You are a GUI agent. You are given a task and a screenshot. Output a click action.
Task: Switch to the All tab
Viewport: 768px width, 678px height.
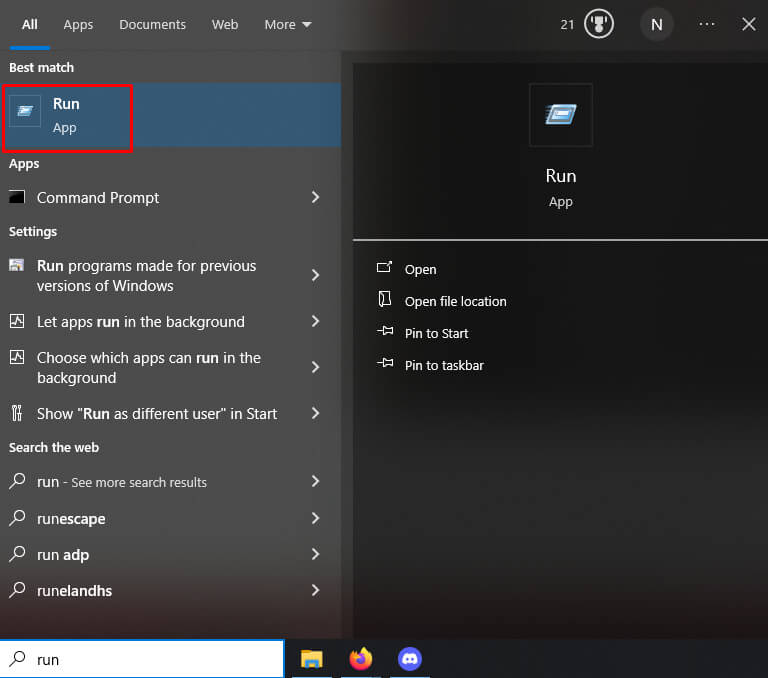tap(29, 24)
